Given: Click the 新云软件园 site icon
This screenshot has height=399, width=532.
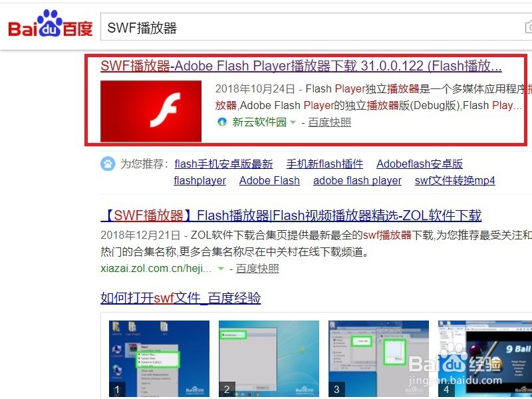Looking at the screenshot, I should tap(222, 122).
